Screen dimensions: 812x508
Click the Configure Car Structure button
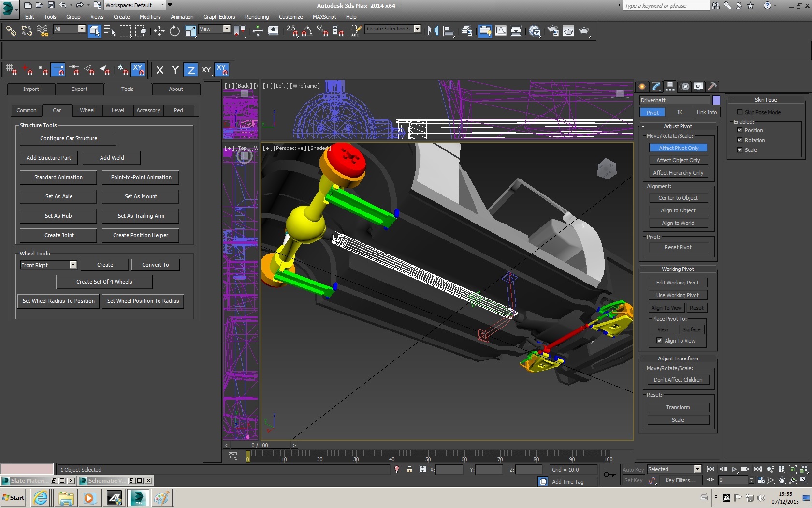pyautogui.click(x=68, y=138)
